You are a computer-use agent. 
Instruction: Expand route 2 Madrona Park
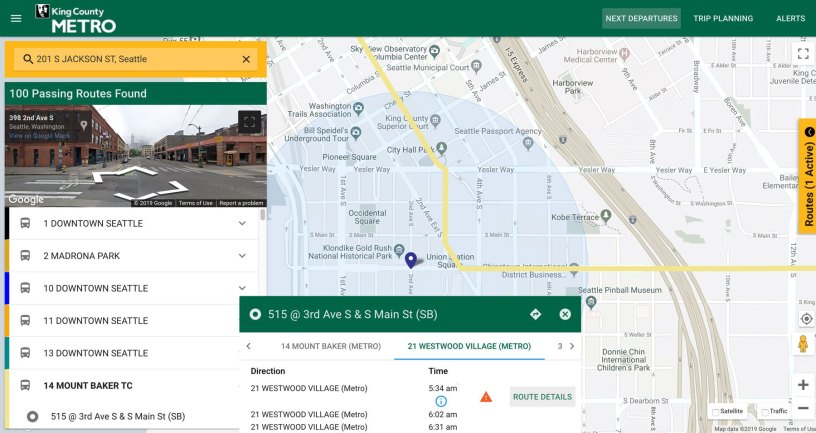click(x=242, y=256)
